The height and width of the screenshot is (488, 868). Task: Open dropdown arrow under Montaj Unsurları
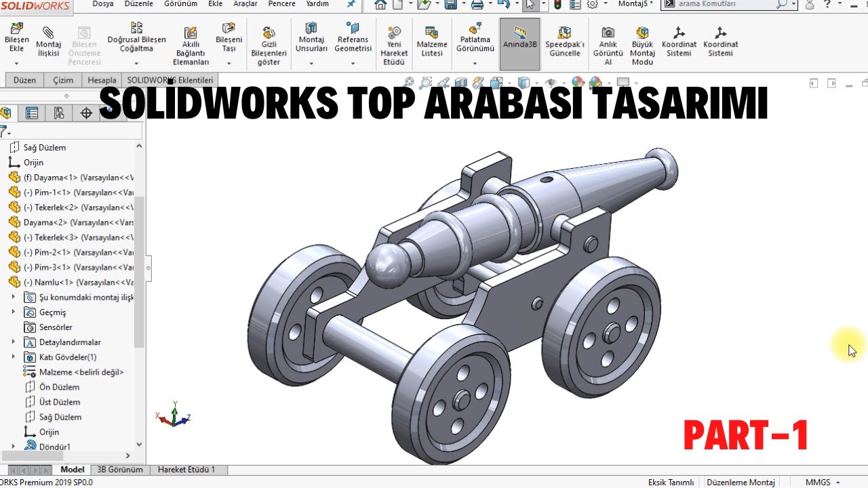point(311,63)
